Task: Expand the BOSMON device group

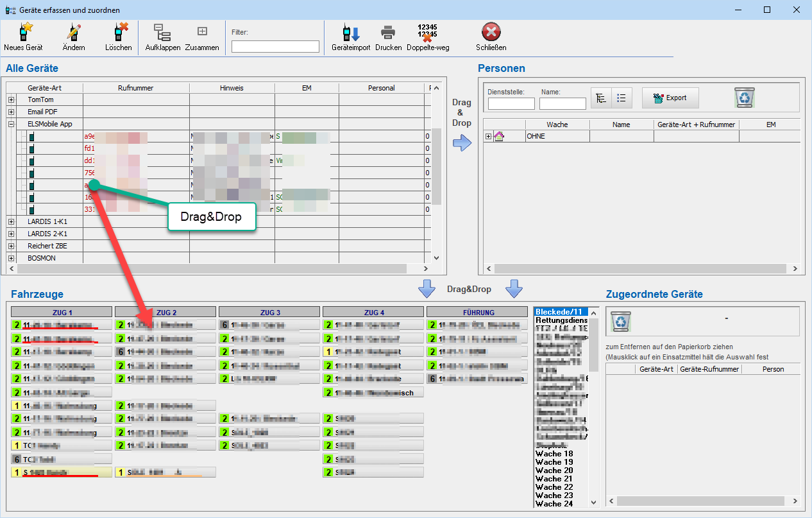Action: tap(11, 258)
